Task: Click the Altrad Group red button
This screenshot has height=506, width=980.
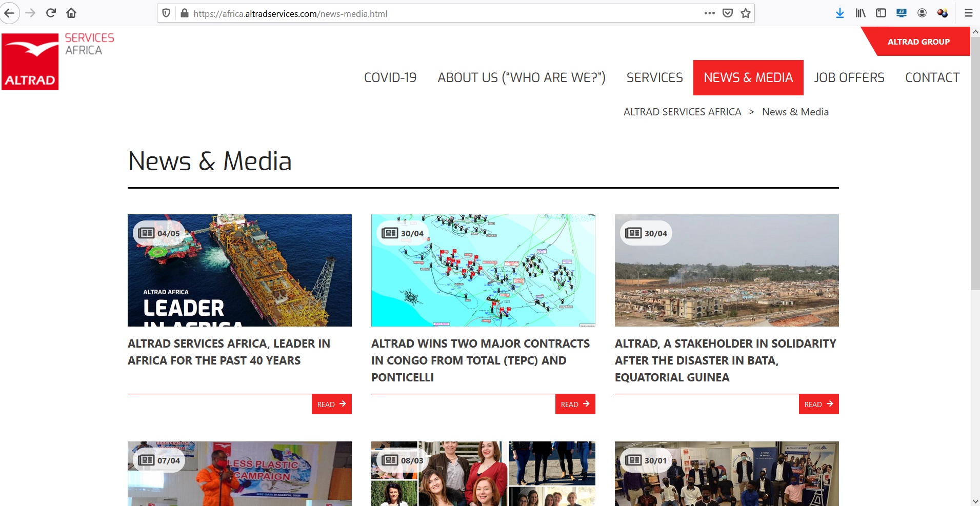Action: click(x=918, y=42)
